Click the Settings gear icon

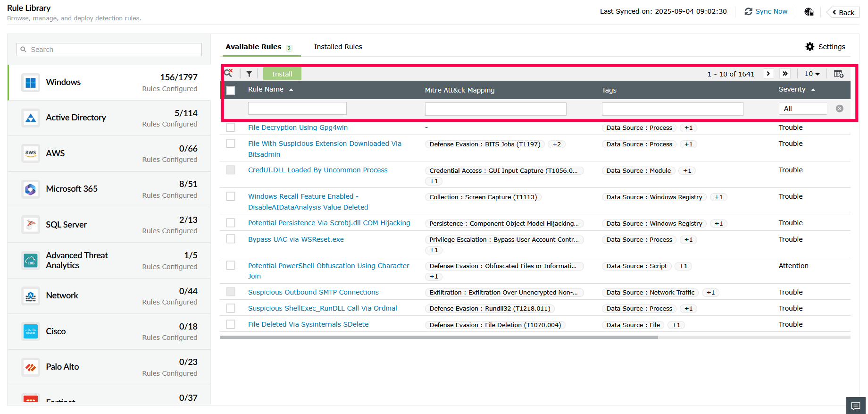(x=810, y=47)
